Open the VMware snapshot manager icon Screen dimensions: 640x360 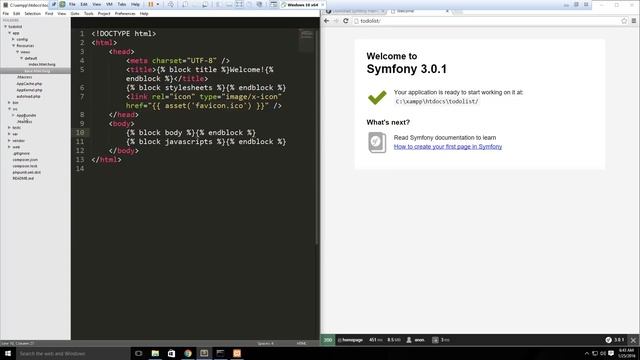205,4
